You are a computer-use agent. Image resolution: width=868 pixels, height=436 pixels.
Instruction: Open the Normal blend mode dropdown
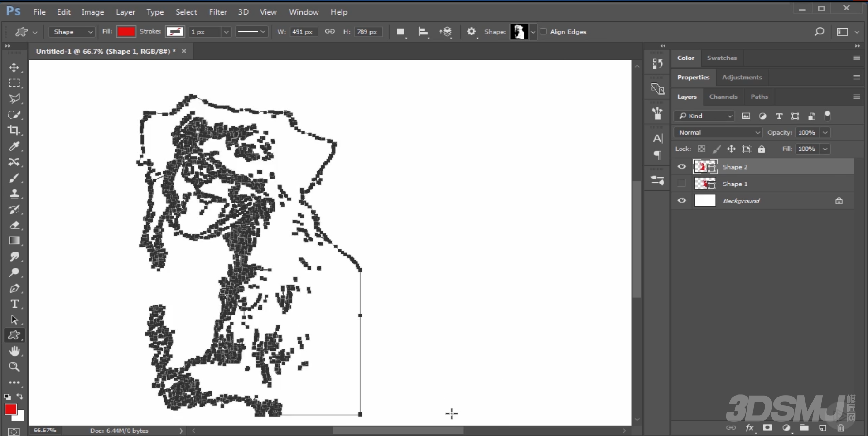[718, 132]
